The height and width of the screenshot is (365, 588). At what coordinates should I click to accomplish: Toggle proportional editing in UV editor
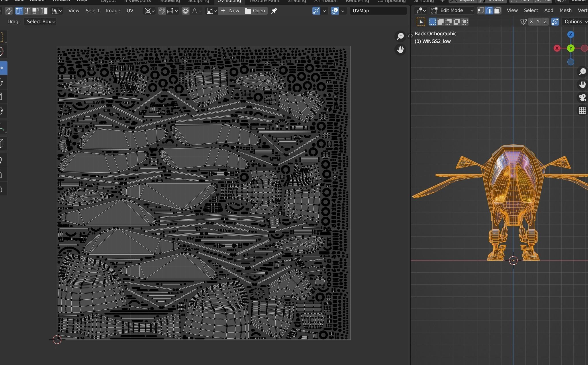point(185,11)
